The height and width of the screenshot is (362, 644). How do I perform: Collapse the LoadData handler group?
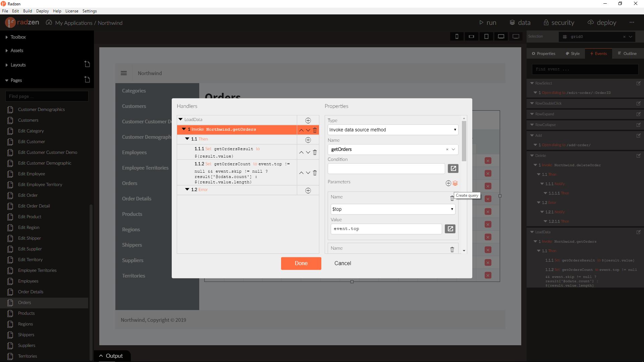tap(180, 119)
